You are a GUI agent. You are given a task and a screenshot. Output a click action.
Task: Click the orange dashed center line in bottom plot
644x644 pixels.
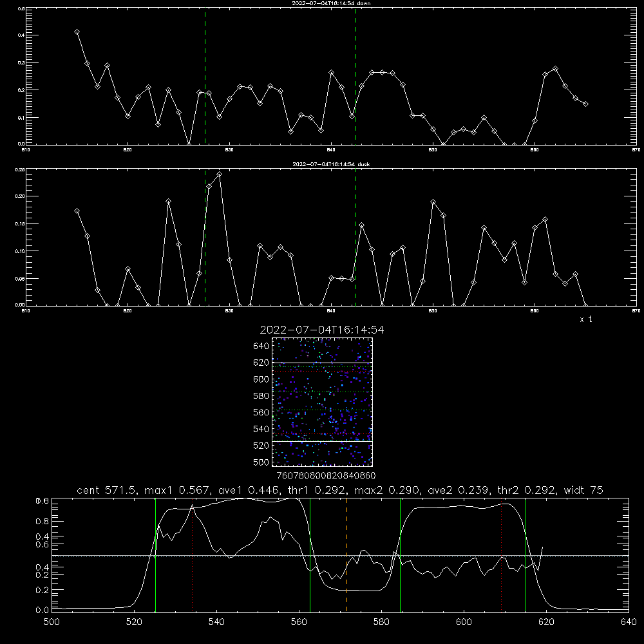[x=346, y=555]
